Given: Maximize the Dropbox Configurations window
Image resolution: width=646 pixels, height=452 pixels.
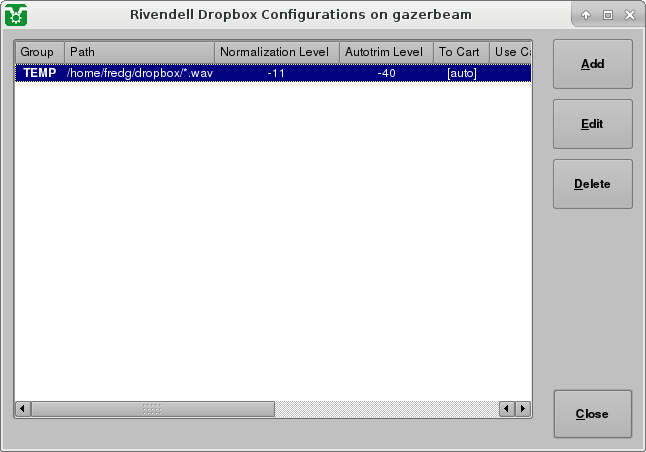Looking at the screenshot, I should pos(607,16).
